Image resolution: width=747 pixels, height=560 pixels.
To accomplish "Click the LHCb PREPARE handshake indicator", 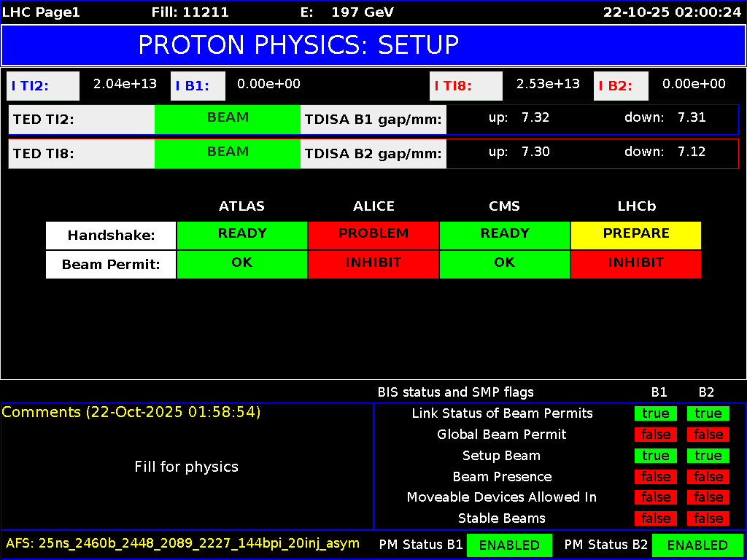I will coord(635,234).
